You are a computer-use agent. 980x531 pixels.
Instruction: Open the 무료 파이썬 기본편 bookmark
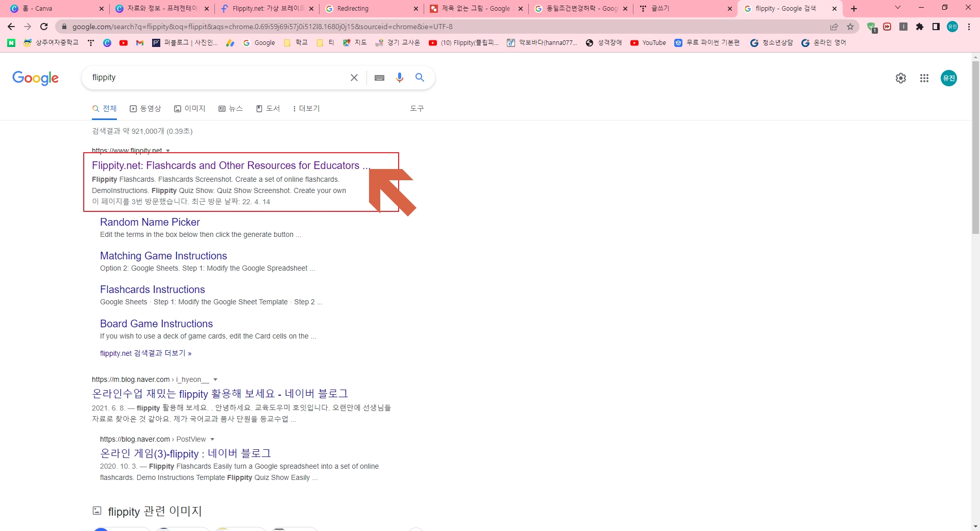pyautogui.click(x=707, y=43)
